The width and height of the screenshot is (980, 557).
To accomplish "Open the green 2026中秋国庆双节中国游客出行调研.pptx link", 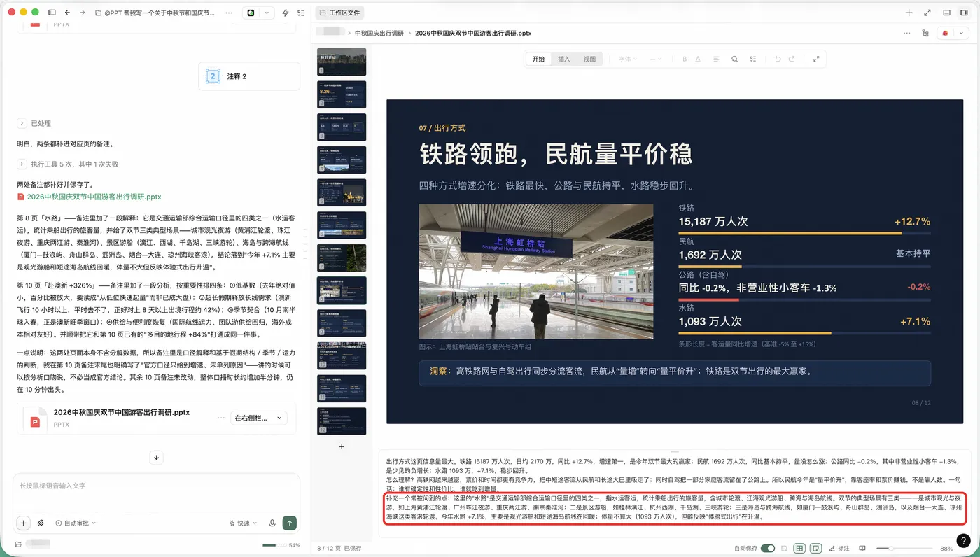I will (x=94, y=197).
